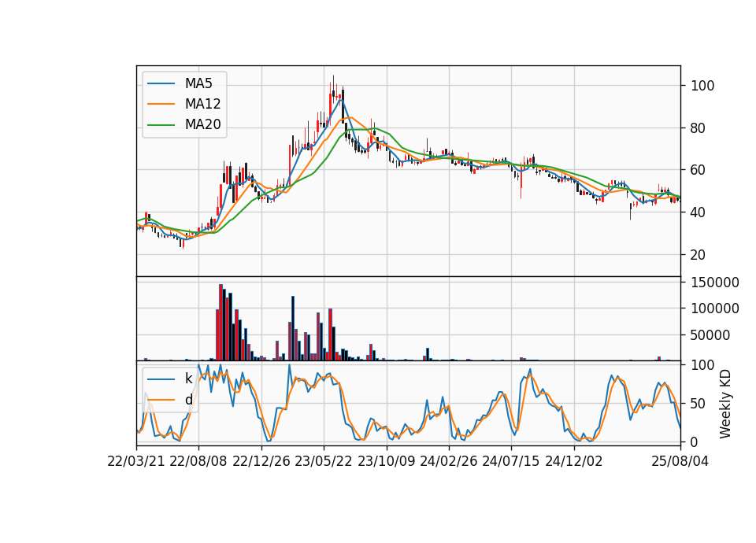Click the blue MA5 legend line sample

[x=161, y=83]
